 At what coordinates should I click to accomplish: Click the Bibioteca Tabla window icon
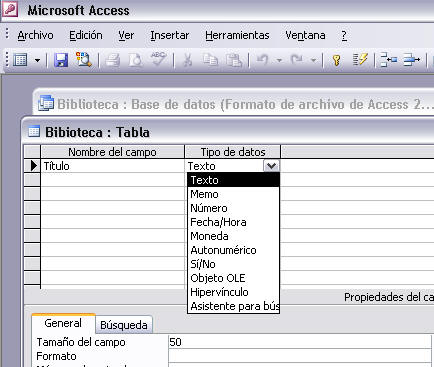(x=34, y=132)
